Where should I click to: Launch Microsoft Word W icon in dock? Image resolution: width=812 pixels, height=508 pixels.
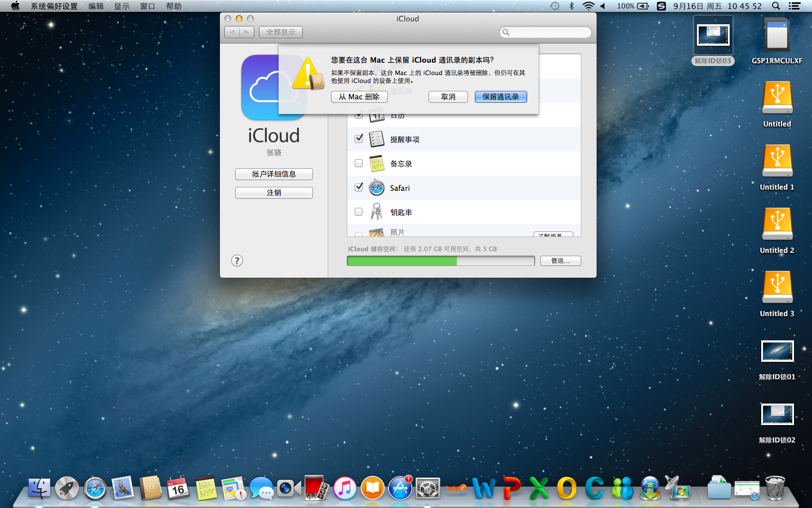coord(483,488)
